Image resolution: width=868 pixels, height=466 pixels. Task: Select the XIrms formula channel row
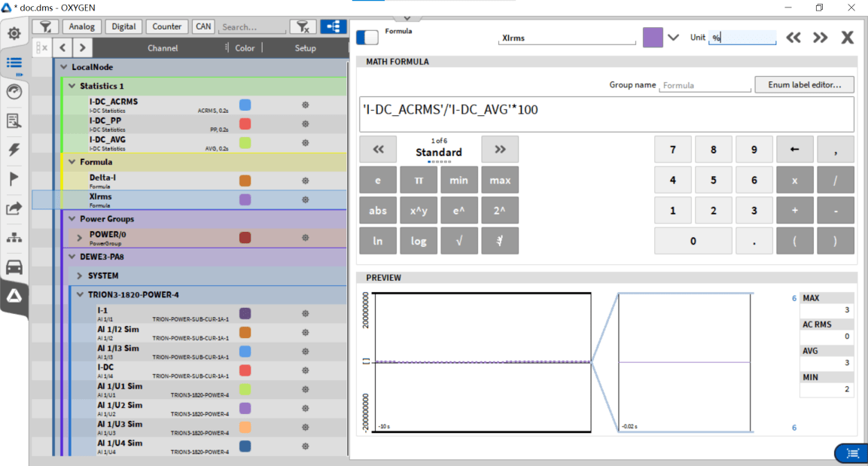click(151, 199)
